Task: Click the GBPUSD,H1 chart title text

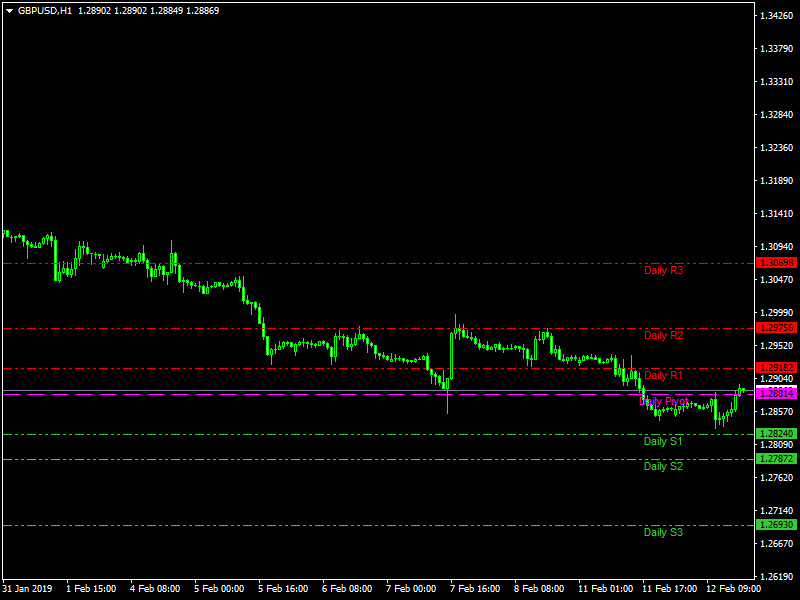Action: coord(45,10)
